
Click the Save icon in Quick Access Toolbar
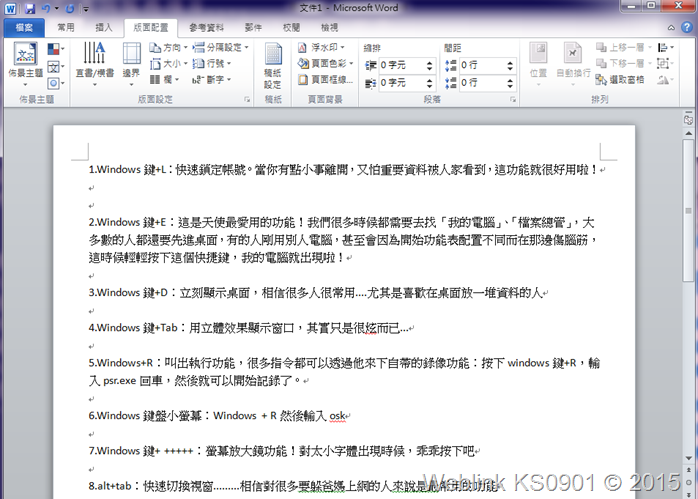click(30, 8)
